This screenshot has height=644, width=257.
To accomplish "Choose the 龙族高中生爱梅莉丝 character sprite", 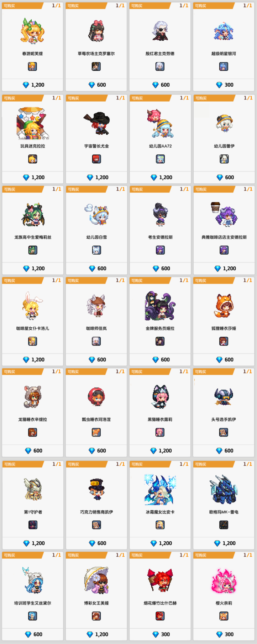I will [33, 215].
